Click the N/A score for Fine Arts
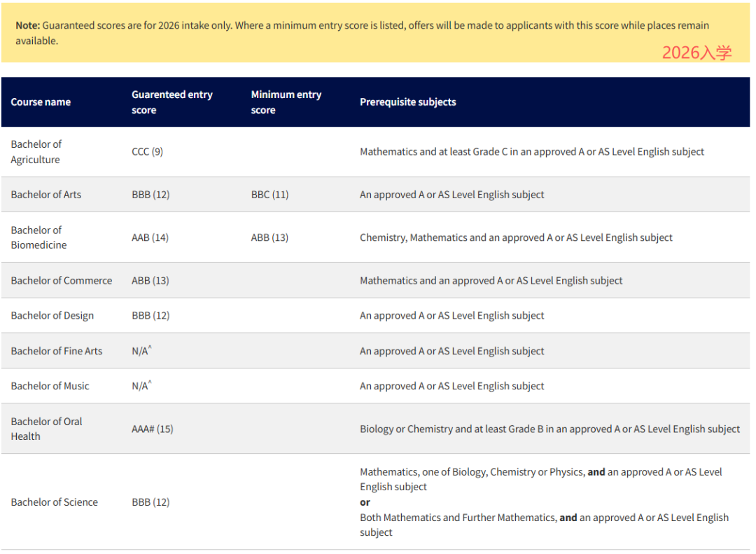The width and height of the screenshot is (756, 554). click(141, 351)
